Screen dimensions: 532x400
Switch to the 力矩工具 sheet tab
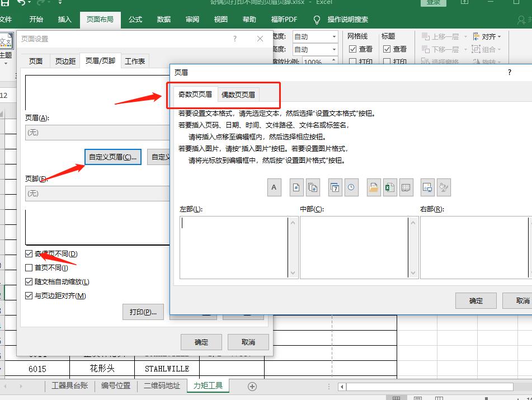[208, 385]
